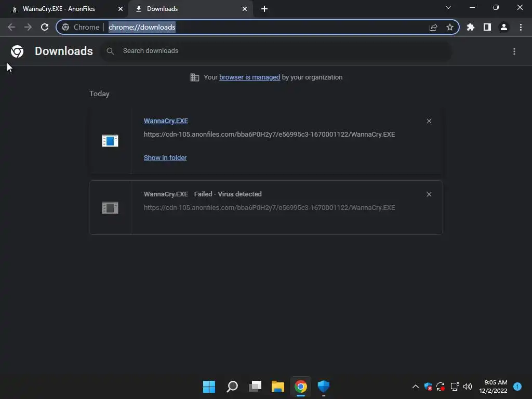Close the WannaCry.EXE - AnonFiles tab
The image size is (532, 399).
pyautogui.click(x=121, y=9)
